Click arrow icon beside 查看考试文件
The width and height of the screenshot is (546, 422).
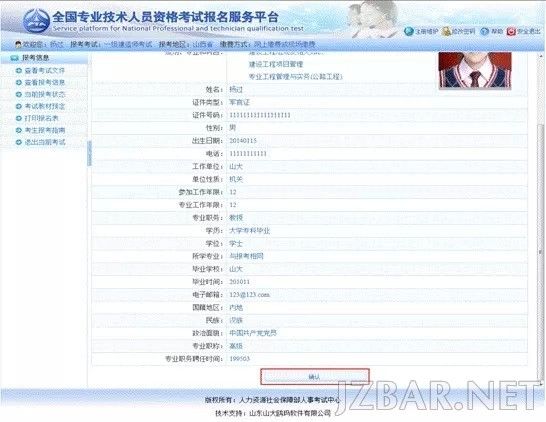pos(19,70)
